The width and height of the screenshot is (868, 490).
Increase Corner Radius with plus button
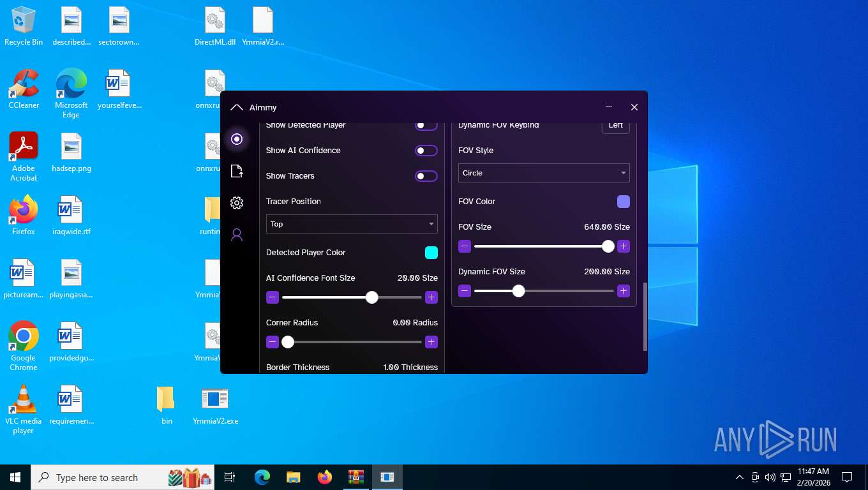coord(431,342)
